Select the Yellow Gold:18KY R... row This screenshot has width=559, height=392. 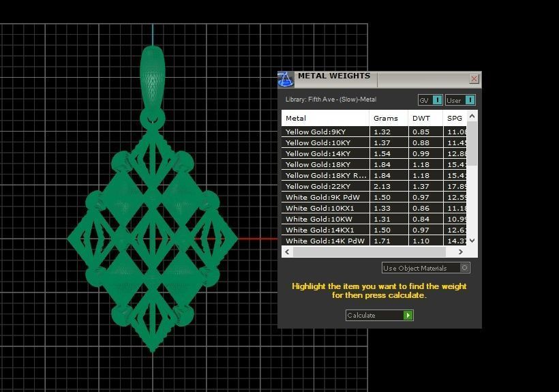(x=374, y=175)
